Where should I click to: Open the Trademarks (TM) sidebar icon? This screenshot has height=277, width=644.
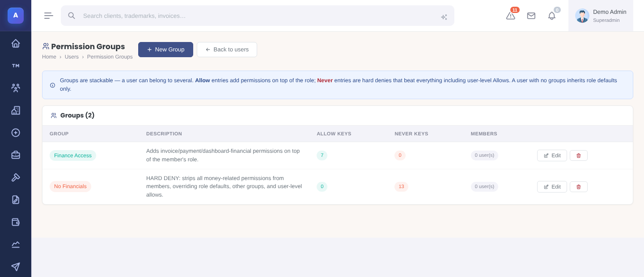click(16, 66)
